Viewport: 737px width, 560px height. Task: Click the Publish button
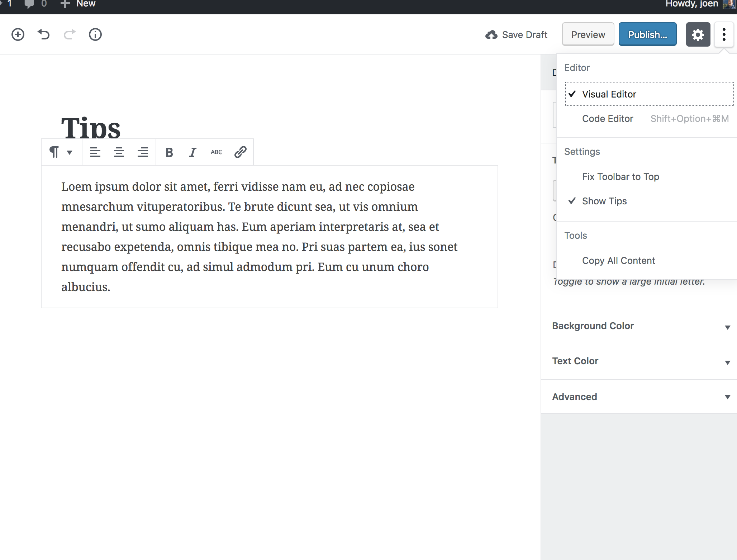tap(647, 34)
